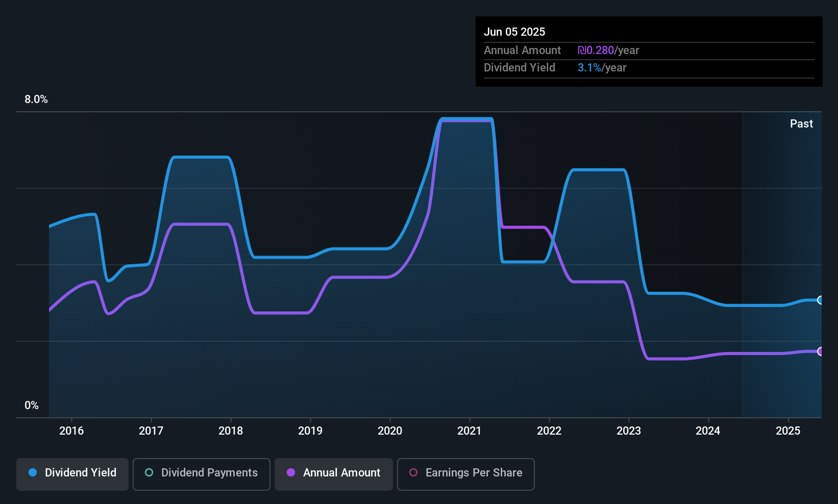
Task: Toggle the Dividend Yield legend series
Action: click(72, 473)
